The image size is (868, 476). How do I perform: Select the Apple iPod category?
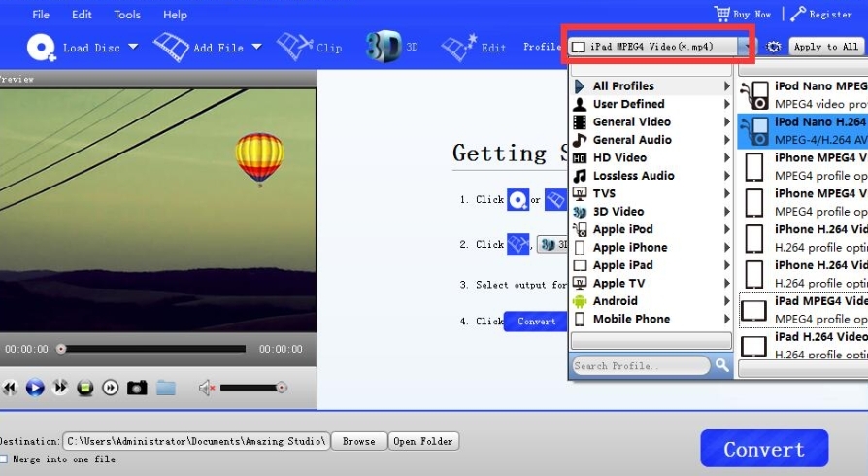[x=651, y=229]
